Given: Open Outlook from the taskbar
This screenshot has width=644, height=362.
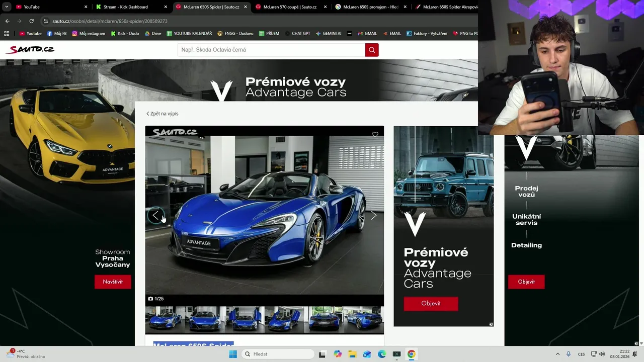Looking at the screenshot, I should [x=367, y=354].
